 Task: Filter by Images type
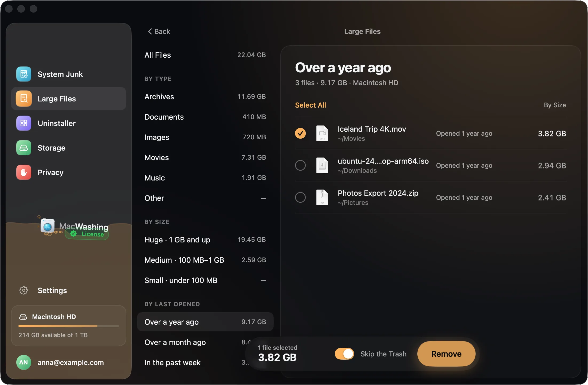point(205,137)
